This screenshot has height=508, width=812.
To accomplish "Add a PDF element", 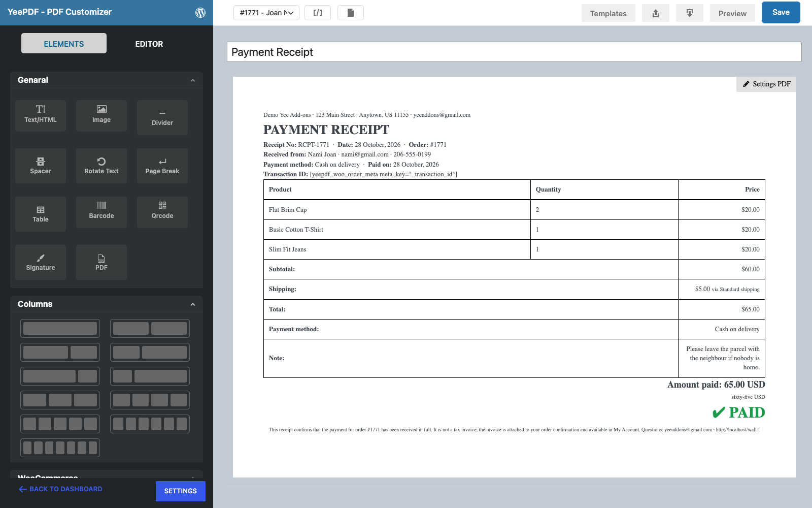I will (x=101, y=262).
